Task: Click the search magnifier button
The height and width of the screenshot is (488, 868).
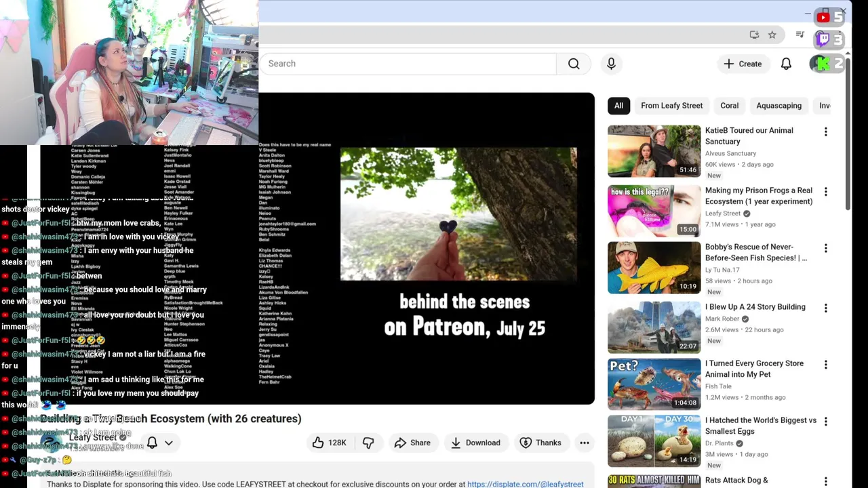Action: click(x=574, y=64)
